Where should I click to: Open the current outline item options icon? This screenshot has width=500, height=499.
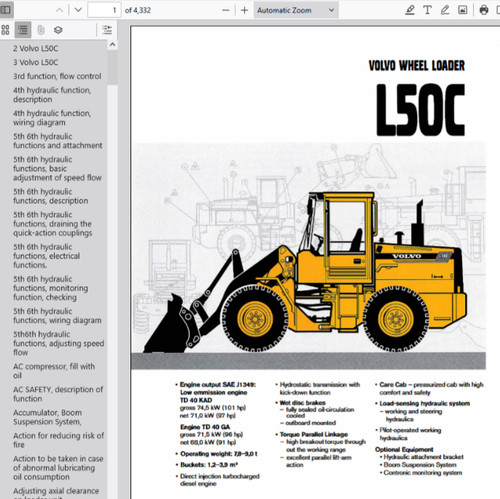click(107, 30)
